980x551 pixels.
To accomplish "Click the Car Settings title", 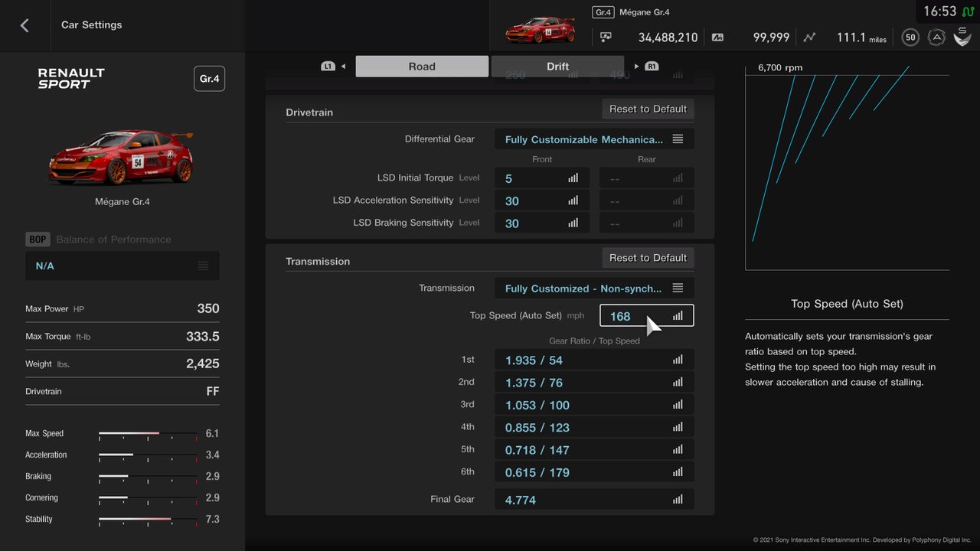I will (92, 25).
